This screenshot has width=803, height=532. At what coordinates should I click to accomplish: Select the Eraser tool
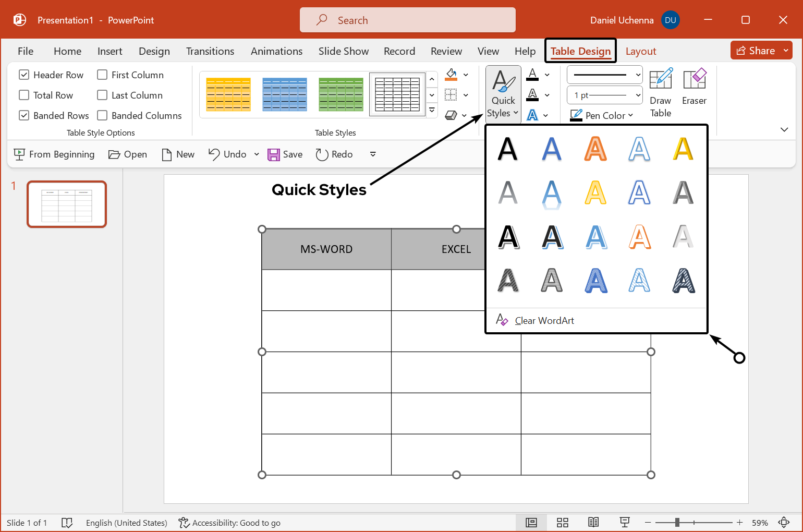point(694,88)
